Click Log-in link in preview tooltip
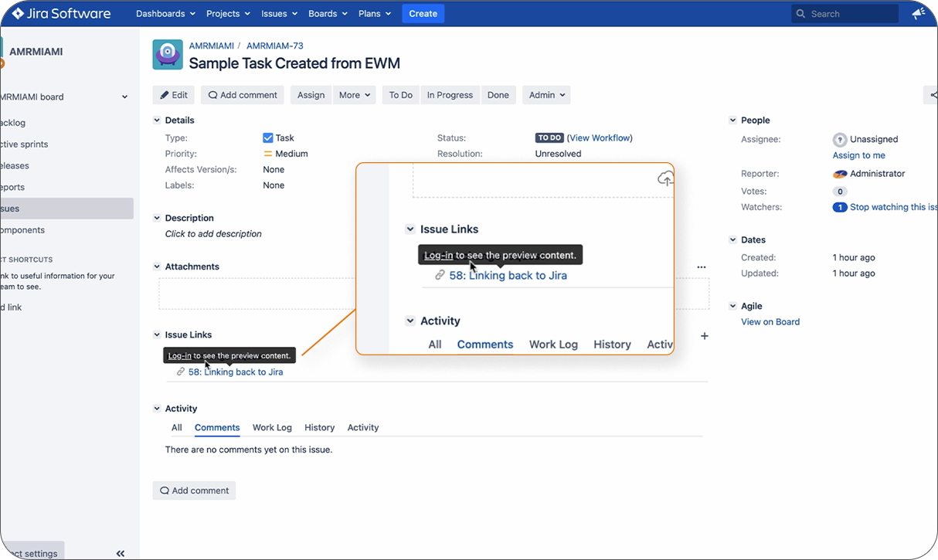 pyautogui.click(x=180, y=356)
